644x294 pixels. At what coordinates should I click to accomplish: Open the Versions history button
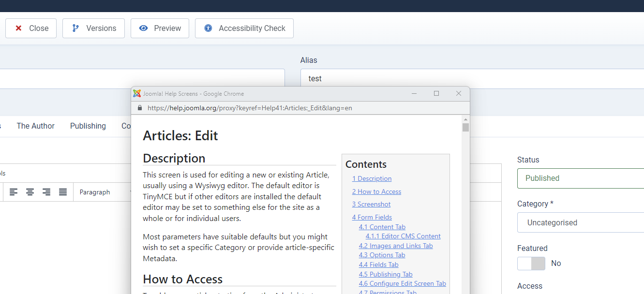(x=93, y=28)
